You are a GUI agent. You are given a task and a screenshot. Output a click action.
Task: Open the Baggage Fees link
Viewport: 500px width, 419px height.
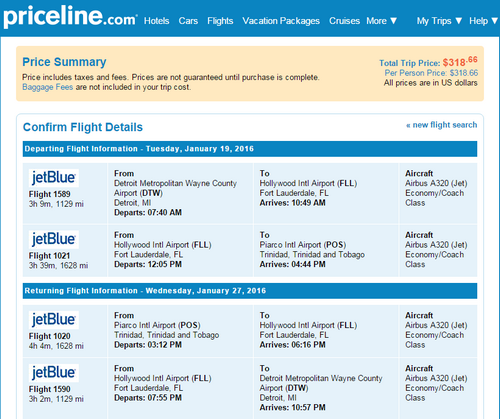pos(47,87)
